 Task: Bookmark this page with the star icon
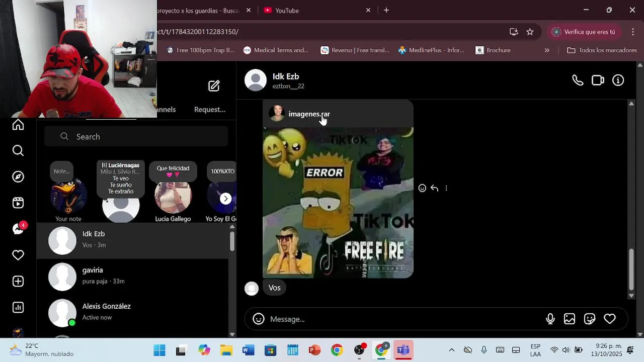(x=530, y=32)
